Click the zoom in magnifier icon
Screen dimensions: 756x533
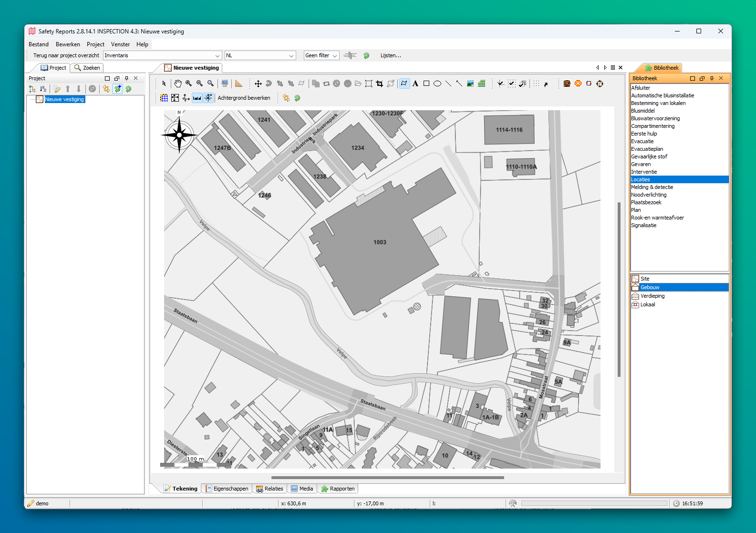[x=189, y=84]
